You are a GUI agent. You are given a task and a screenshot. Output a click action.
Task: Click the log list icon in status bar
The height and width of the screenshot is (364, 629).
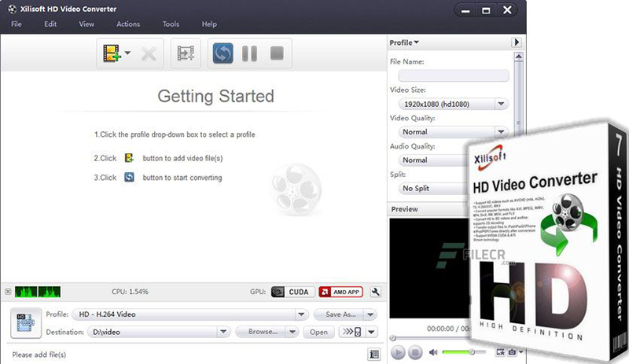[x=374, y=354]
